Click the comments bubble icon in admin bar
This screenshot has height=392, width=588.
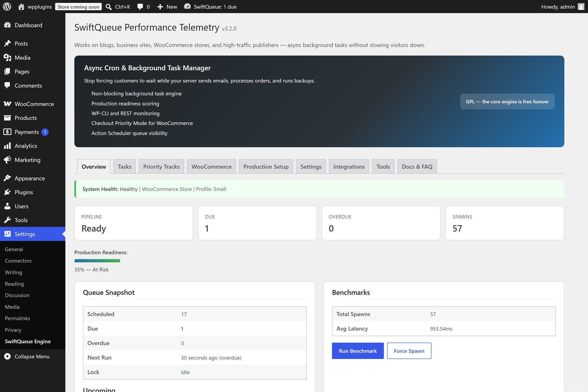[x=140, y=7]
